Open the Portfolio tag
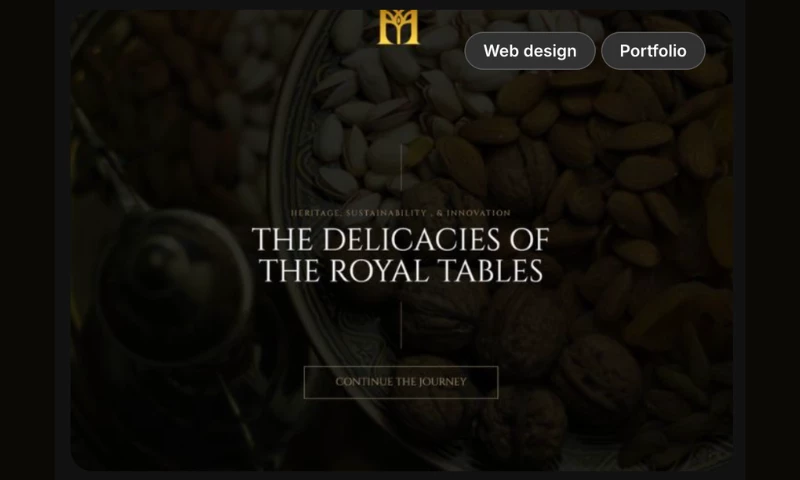The height and width of the screenshot is (480, 800). click(653, 51)
